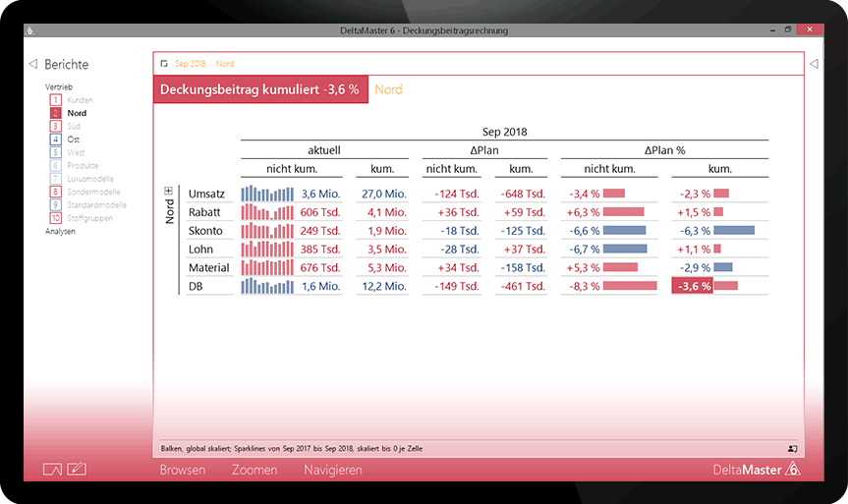Screen dimensions: 848x504
Task: Click the DB row label
Action: [196, 286]
